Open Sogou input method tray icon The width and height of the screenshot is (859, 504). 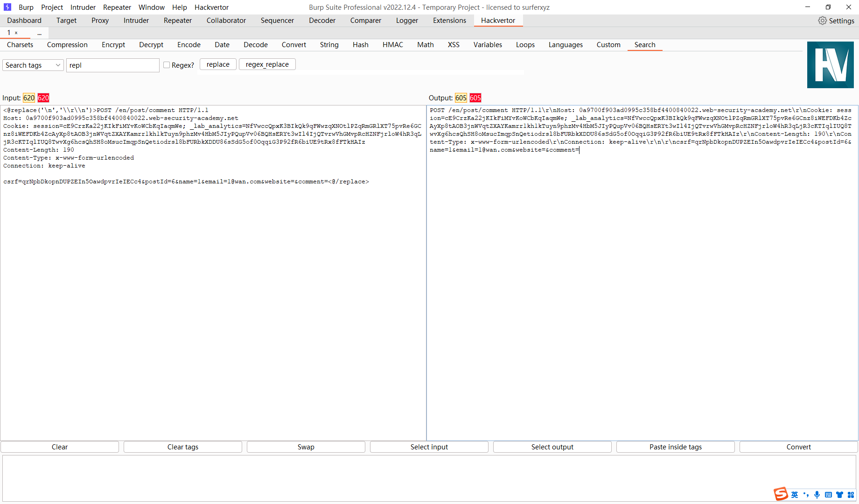(781, 494)
